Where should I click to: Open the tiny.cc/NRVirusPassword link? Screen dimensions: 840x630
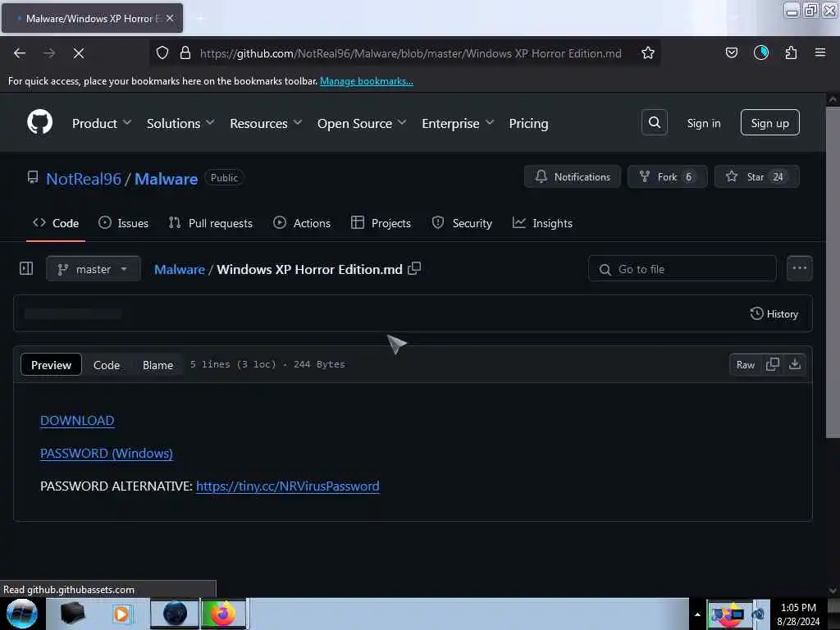[x=288, y=486]
